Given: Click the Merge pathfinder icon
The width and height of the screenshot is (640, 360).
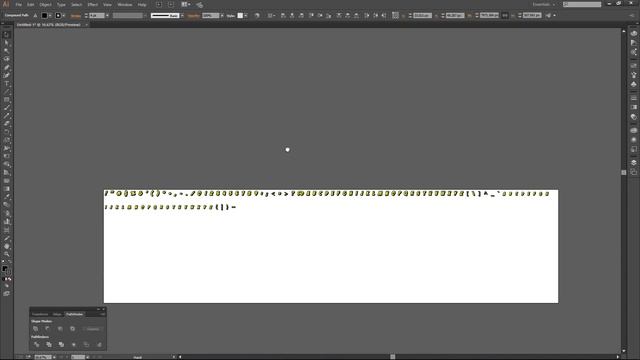Looking at the screenshot, I should click(61, 344).
